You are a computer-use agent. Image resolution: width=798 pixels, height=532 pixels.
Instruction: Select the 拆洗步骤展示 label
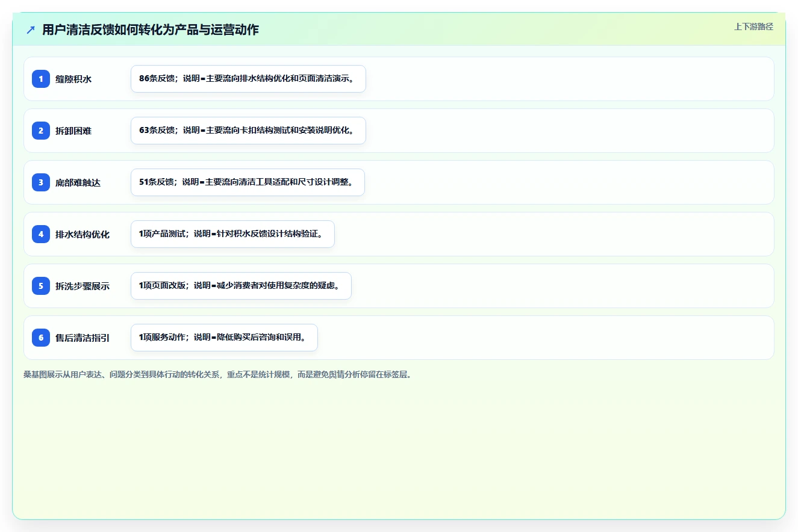tap(83, 286)
